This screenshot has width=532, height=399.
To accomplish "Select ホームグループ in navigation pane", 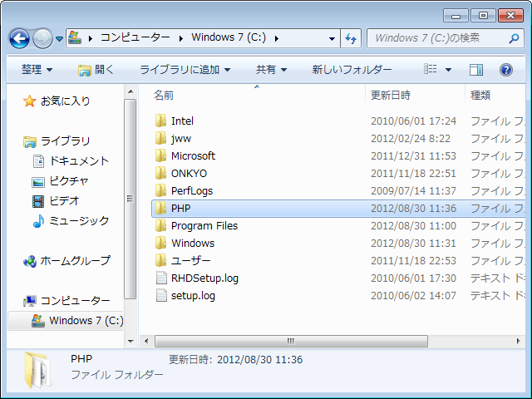I will click(76, 260).
